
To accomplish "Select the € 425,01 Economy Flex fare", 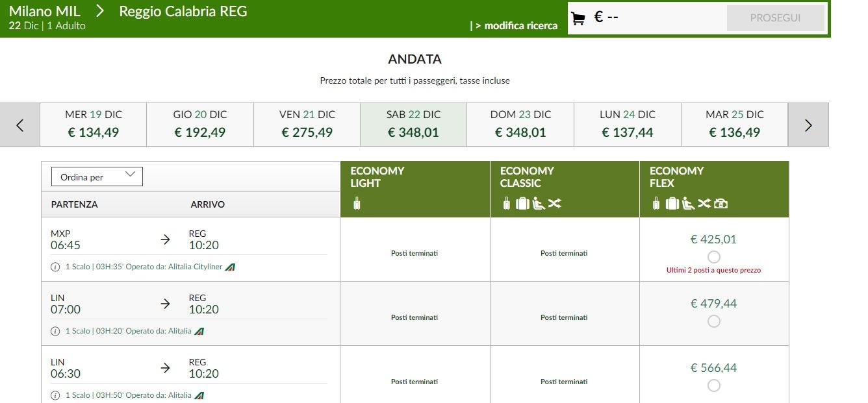I will tap(713, 257).
